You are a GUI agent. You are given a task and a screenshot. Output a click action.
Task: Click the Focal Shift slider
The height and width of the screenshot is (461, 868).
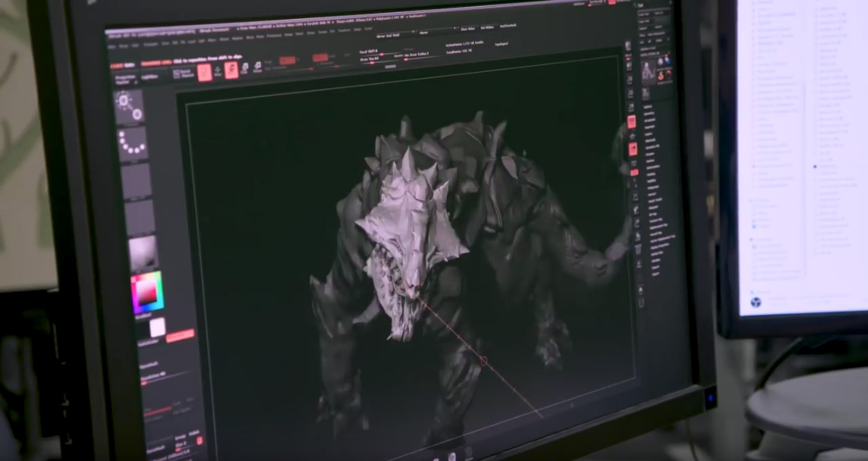(379, 52)
